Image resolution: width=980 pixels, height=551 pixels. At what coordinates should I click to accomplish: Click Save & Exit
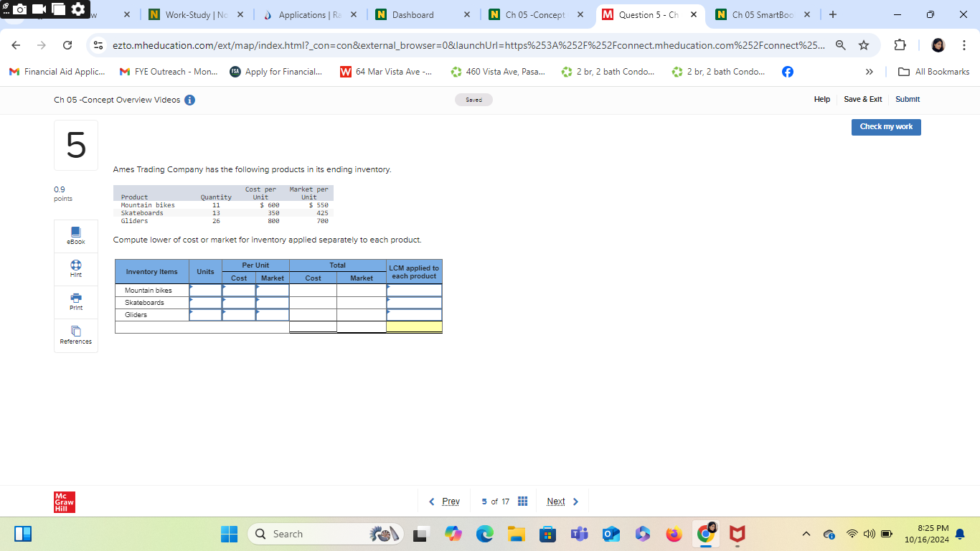pos(863,99)
